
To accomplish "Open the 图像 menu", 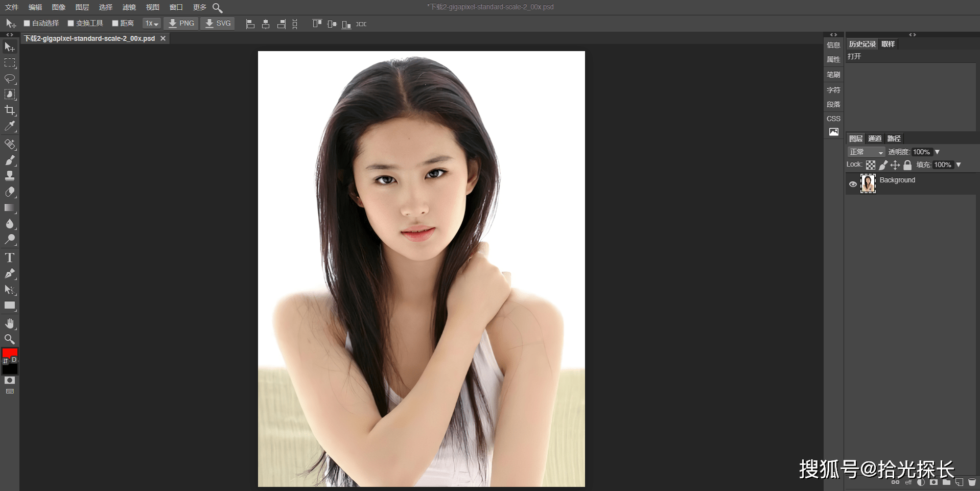I will coord(59,7).
